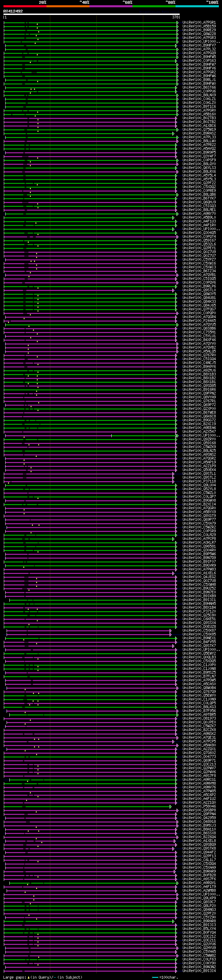222x980 pixels.
Task: Click the UniRef100_Q9STK8 label
Action: (x=199, y=848)
